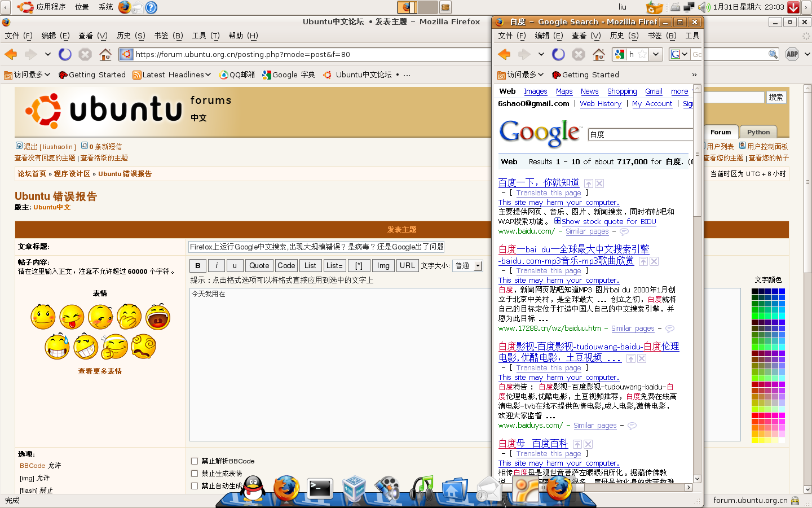The height and width of the screenshot is (508, 812).
Task: Expand the 访问最多 bookmark folder in forum window
Action: click(x=27, y=75)
